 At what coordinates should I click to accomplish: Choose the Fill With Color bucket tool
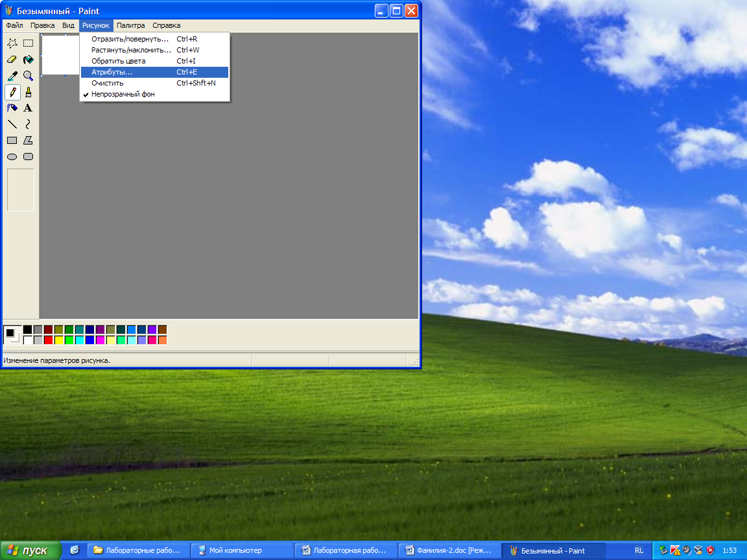click(29, 60)
